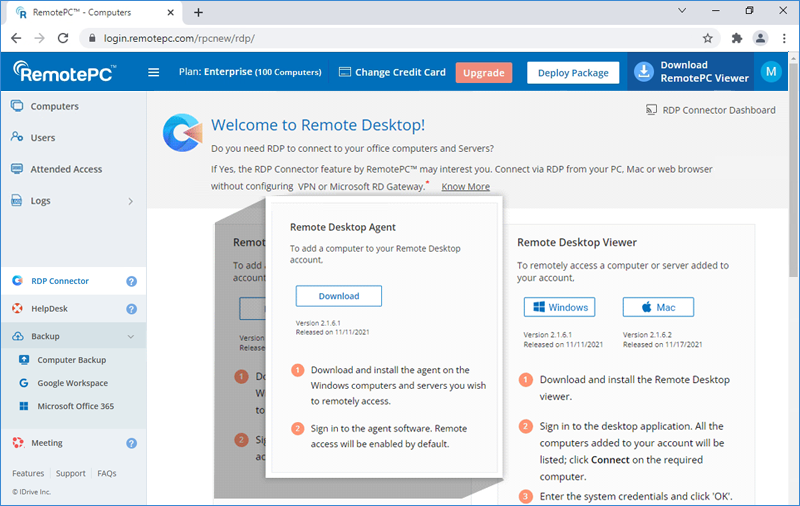Select Computers in the sidebar
The width and height of the screenshot is (800, 506).
pos(54,106)
